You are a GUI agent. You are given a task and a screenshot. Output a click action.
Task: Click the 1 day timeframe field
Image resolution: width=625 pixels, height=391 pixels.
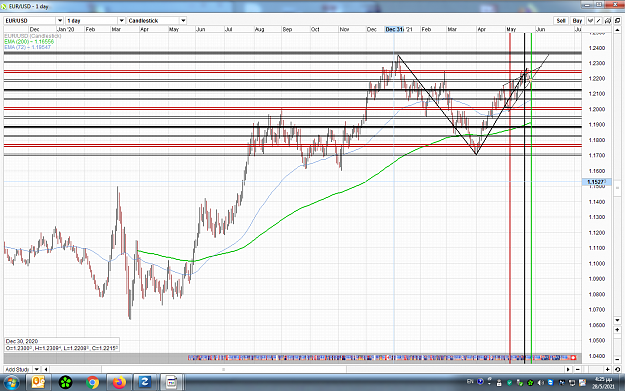click(x=92, y=20)
